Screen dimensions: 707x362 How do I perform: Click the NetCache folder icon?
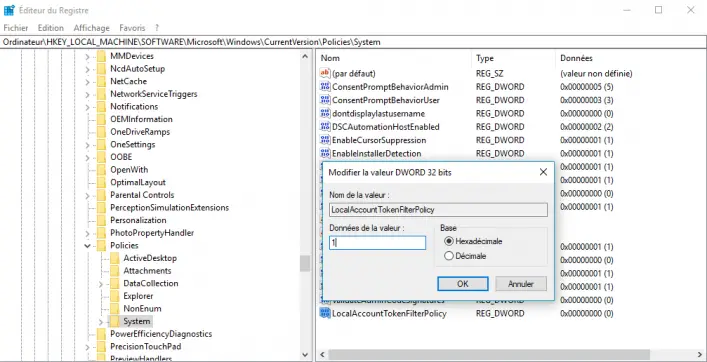(101, 81)
